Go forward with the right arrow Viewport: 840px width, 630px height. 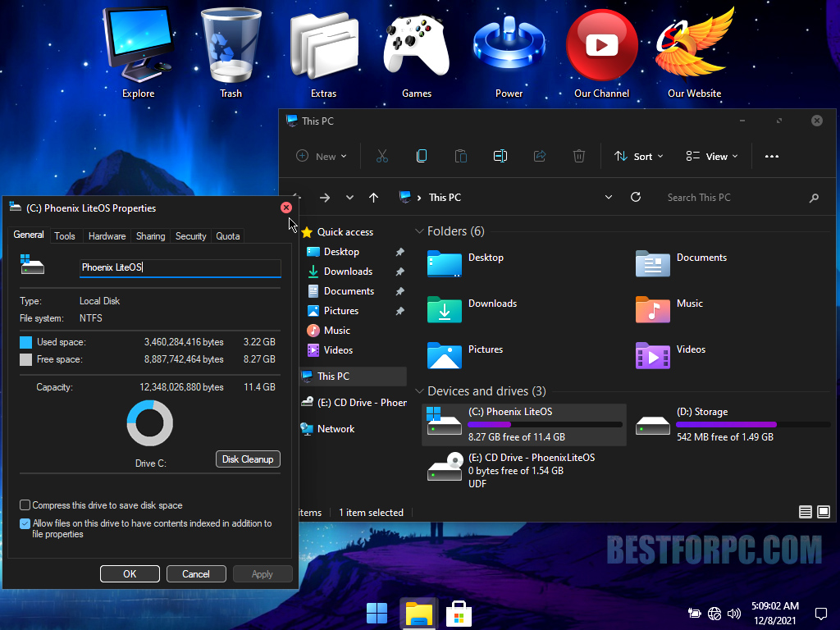coord(325,198)
